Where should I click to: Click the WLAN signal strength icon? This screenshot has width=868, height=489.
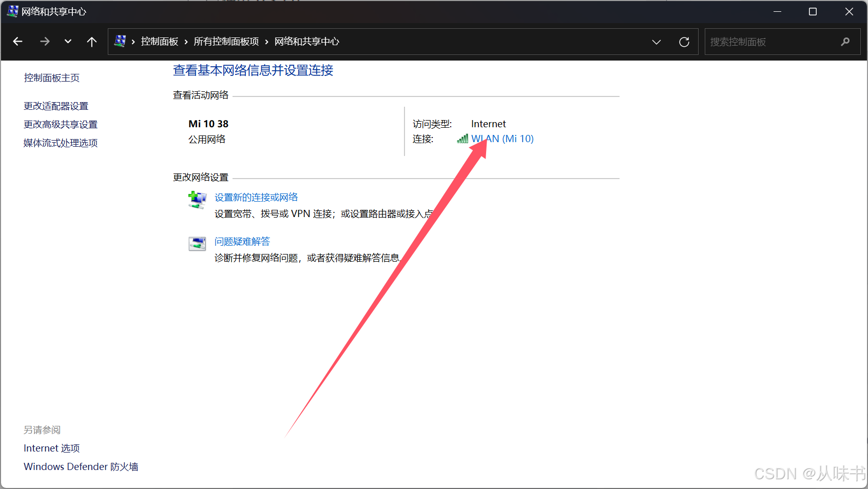(x=462, y=139)
